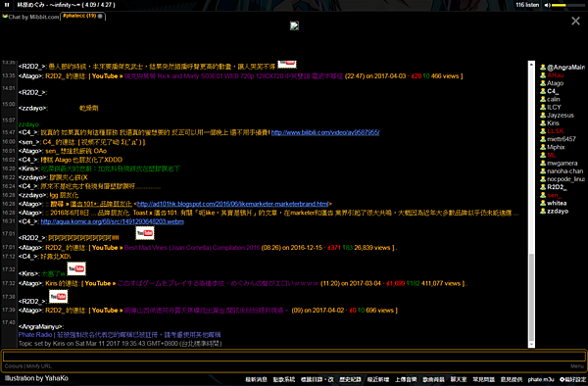This screenshot has height=386, width=588.
Task: Open the Menu button below the input
Action: tap(577, 366)
